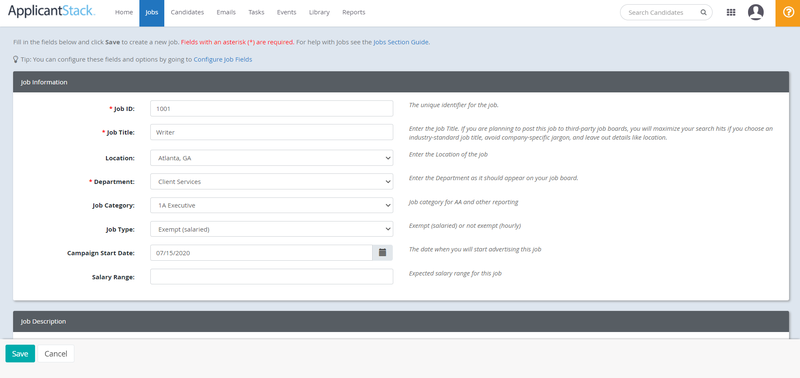The height and width of the screenshot is (378, 800).
Task: Open the Candidates tab
Action: click(x=187, y=13)
